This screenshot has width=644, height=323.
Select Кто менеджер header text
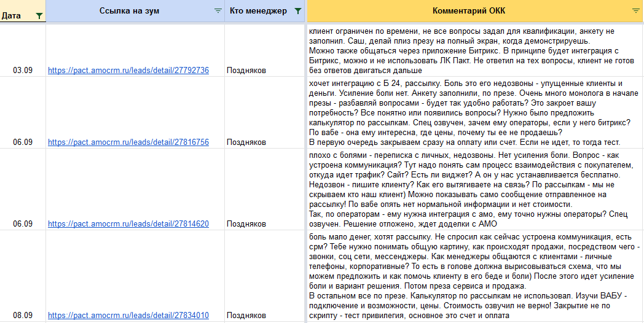(x=258, y=11)
